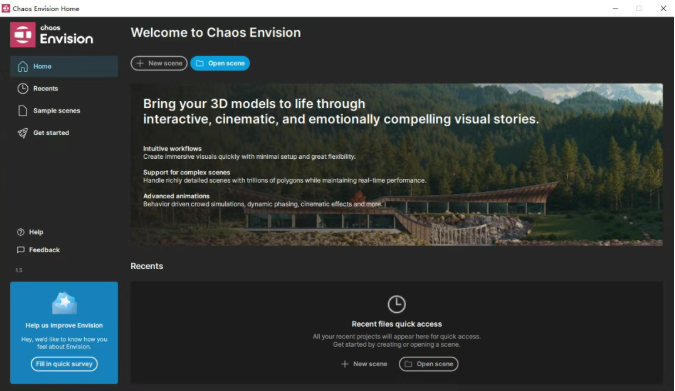This screenshot has height=391, width=675.
Task: Click the Chaos Envision logo in the sidebar
Action: tap(52, 34)
